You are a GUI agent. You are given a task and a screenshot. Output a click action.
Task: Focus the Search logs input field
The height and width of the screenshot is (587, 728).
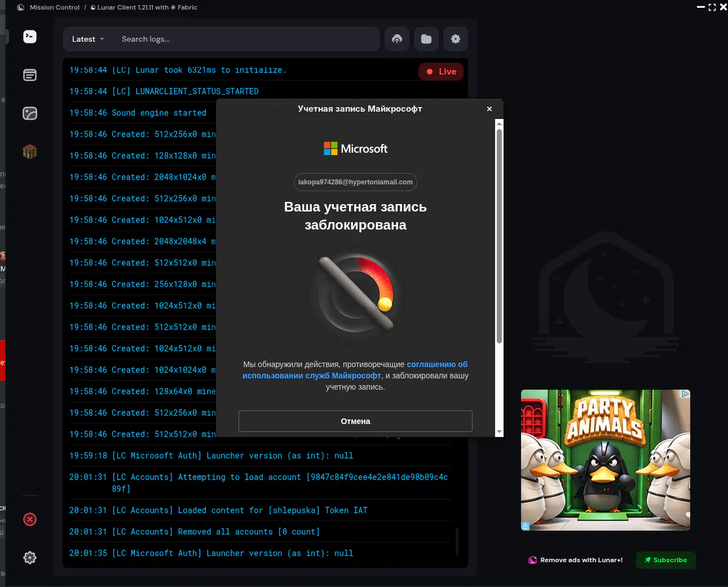tap(247, 39)
